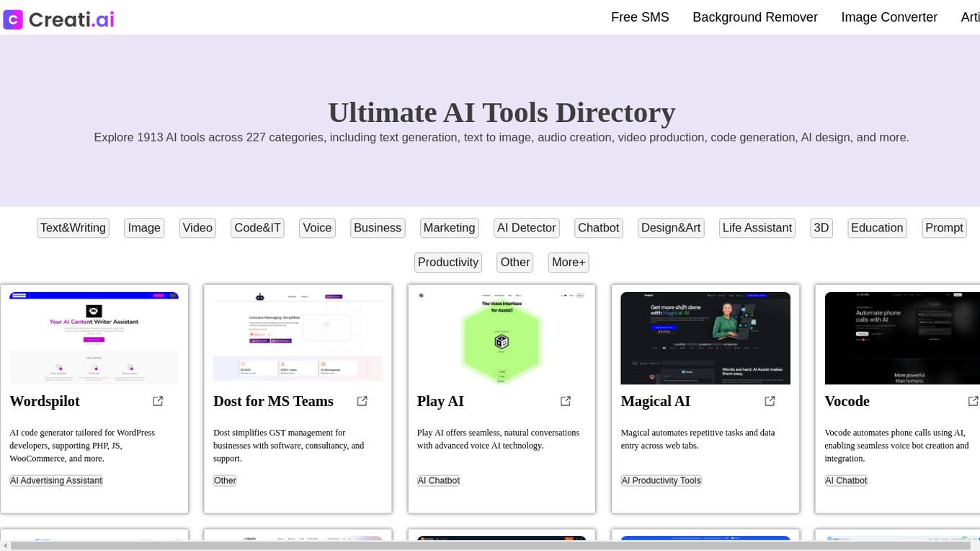Screen dimensions: 980x551
Task: Click the Dost for MS Teams title
Action: [273, 402]
